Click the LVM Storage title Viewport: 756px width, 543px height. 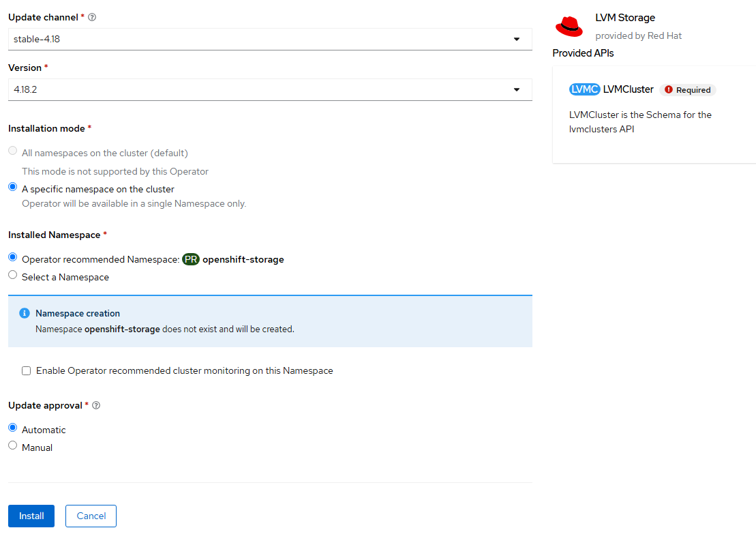tap(625, 17)
